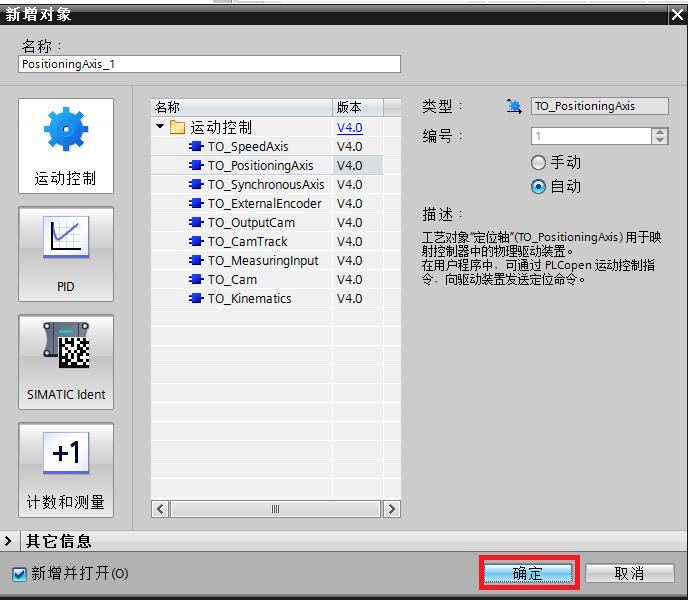Click the TO_MeasuringInput block icon

[196, 260]
